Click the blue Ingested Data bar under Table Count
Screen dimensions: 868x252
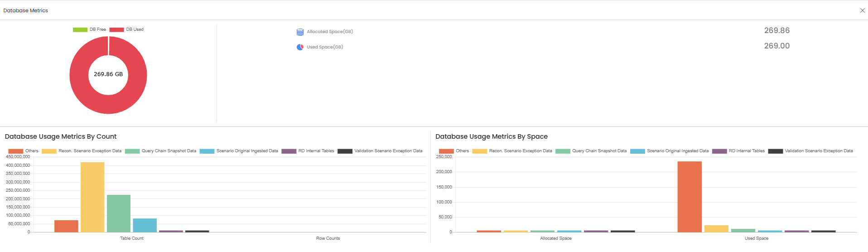pos(145,225)
